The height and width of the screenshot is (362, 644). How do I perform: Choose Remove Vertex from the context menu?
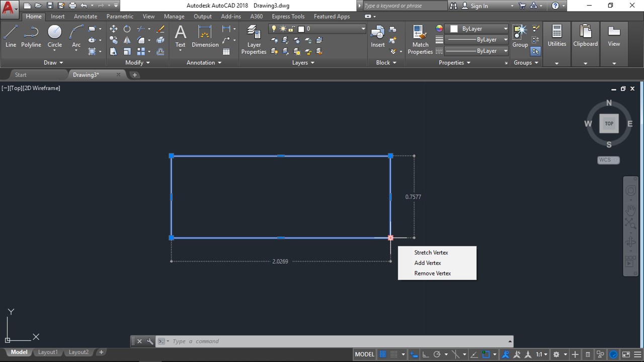(432, 274)
